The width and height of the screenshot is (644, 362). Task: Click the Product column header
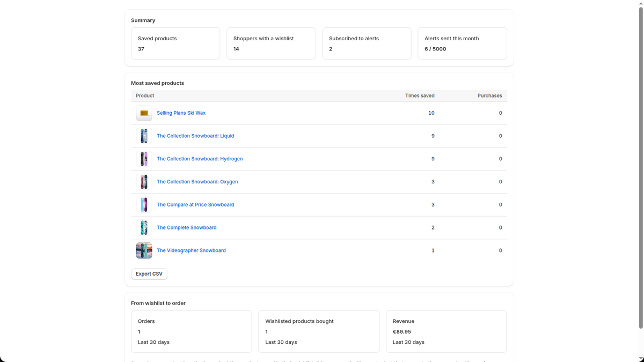pos(145,96)
